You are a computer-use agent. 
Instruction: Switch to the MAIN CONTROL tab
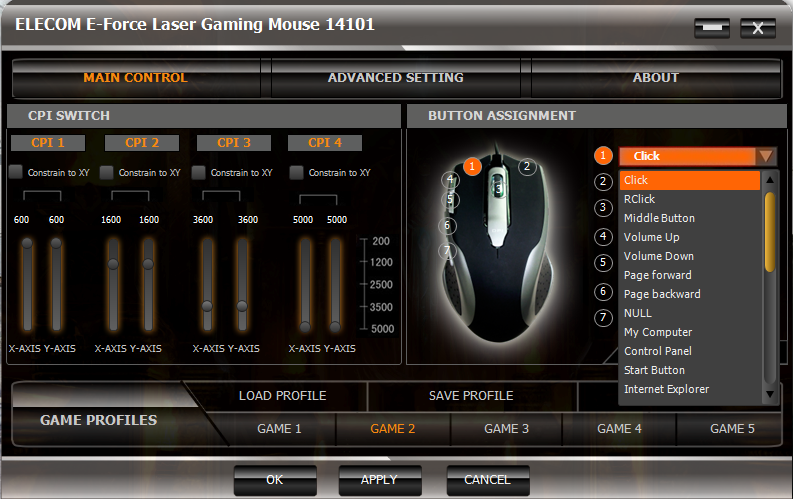point(136,78)
